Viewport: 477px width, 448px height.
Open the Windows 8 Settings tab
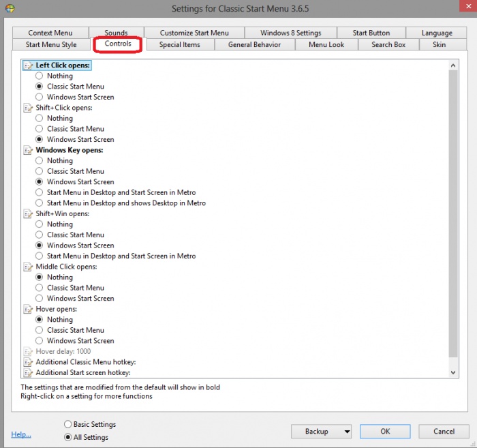(x=290, y=33)
